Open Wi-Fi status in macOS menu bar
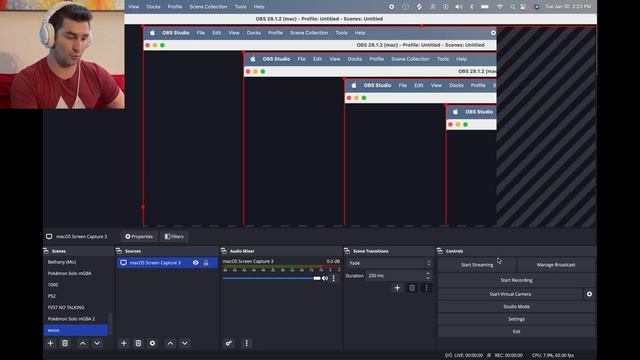This screenshot has width=640, height=360. tap(500, 7)
